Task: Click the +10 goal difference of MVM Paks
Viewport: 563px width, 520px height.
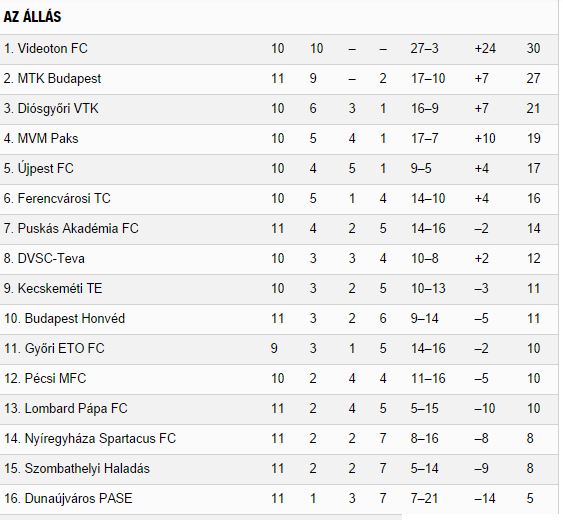Action: tap(485, 139)
